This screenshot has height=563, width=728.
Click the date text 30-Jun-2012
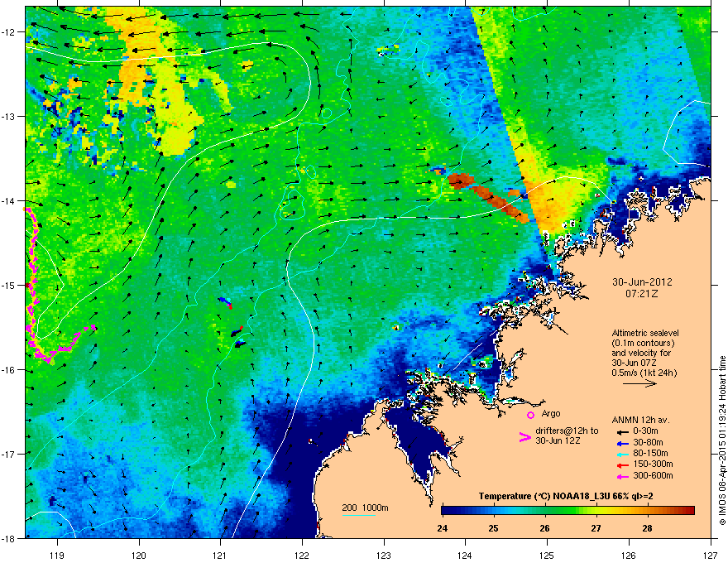(x=642, y=282)
